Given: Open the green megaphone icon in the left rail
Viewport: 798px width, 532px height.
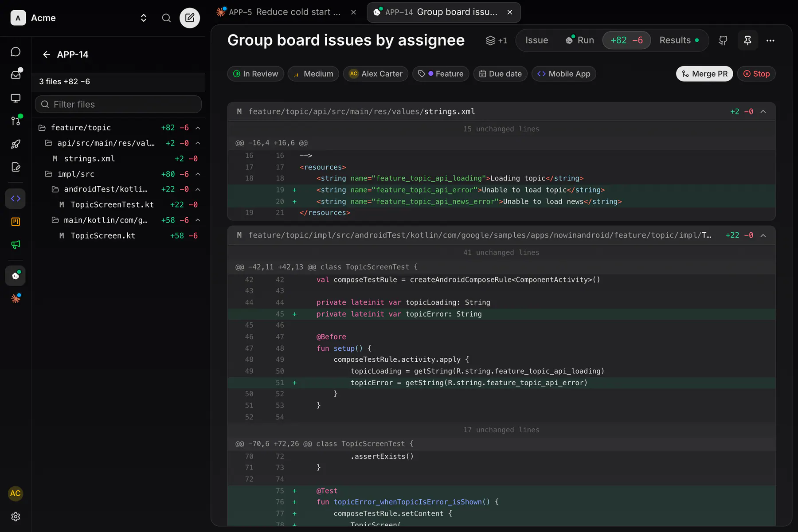Looking at the screenshot, I should pos(16,245).
